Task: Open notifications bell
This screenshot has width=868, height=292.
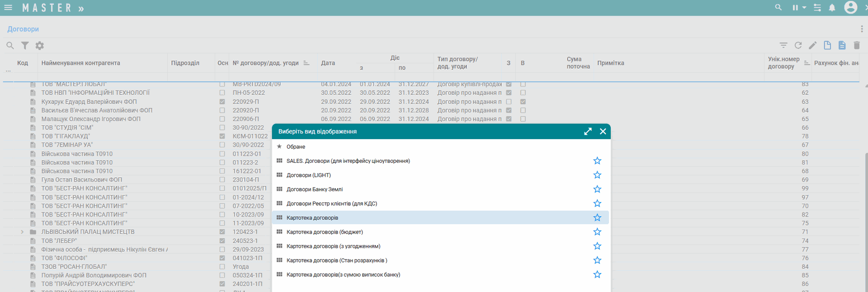Action: [832, 8]
